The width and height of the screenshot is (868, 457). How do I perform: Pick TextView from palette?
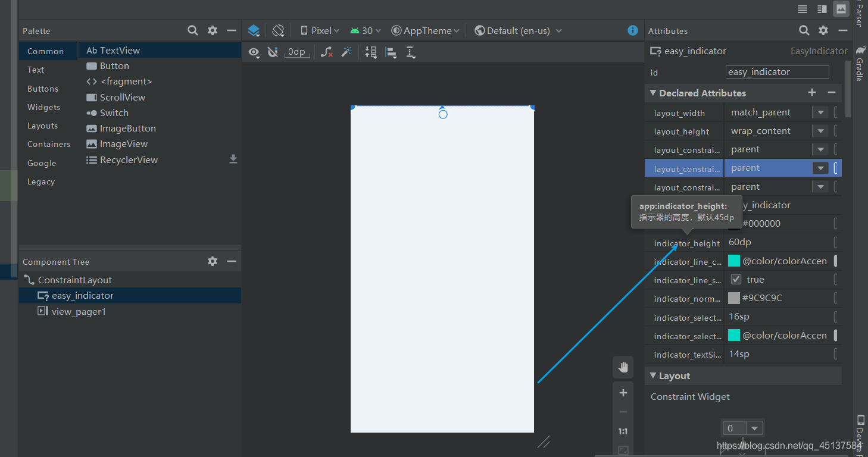[160, 51]
